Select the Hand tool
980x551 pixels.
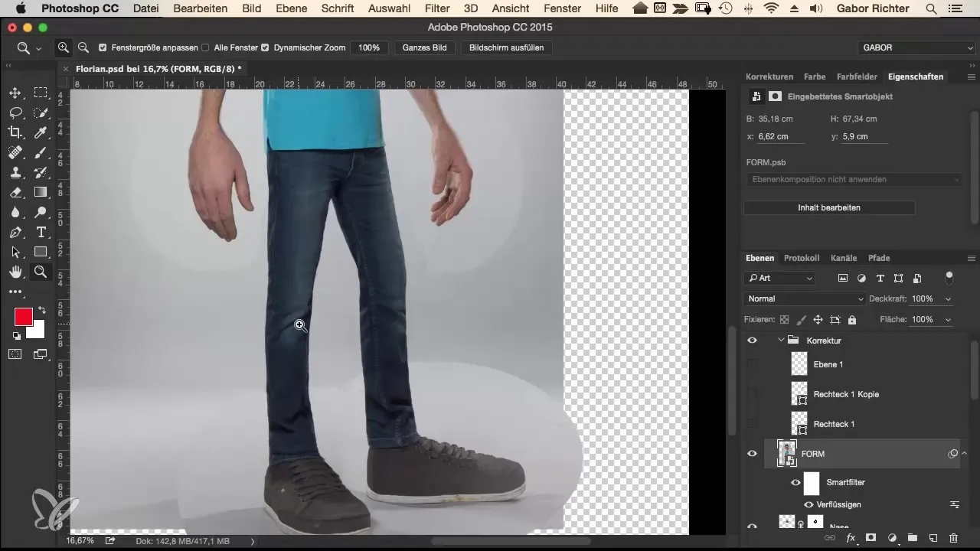point(15,272)
